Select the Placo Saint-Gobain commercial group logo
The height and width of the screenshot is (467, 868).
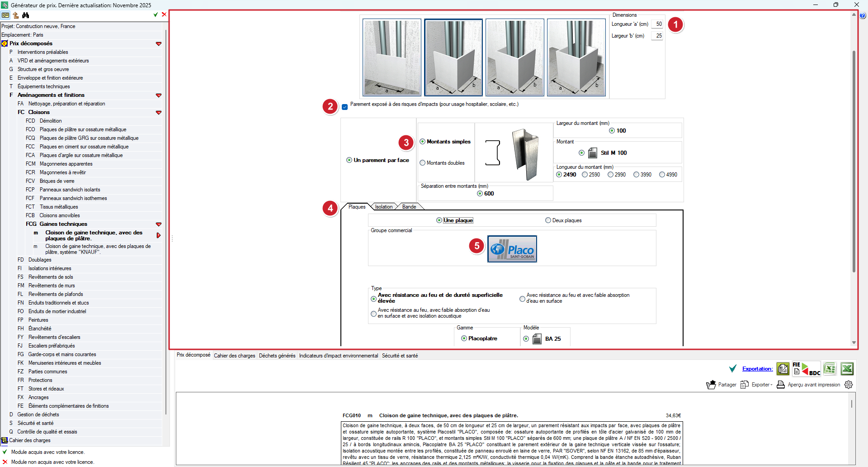pyautogui.click(x=512, y=249)
